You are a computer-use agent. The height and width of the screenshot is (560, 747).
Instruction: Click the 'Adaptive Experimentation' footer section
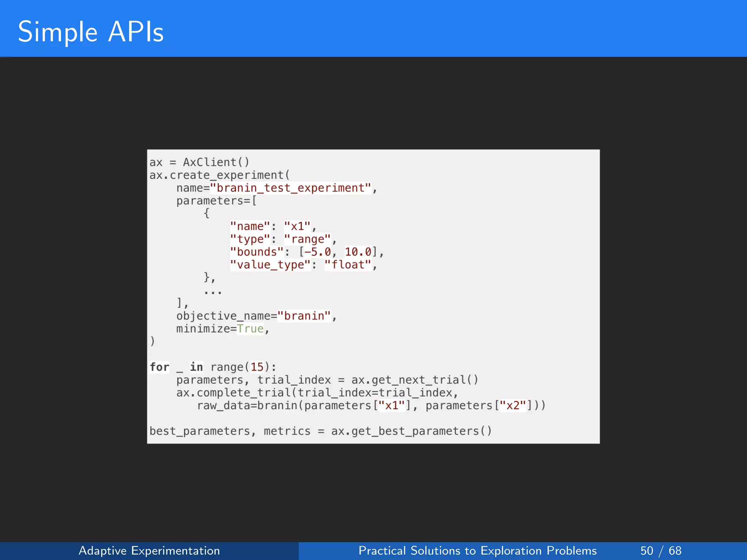tap(149, 551)
